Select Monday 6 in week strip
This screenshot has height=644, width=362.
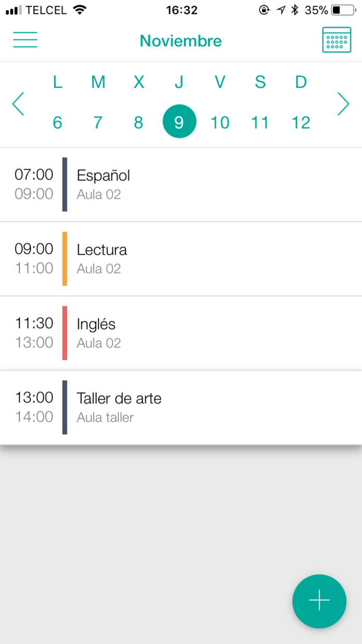pos(57,122)
